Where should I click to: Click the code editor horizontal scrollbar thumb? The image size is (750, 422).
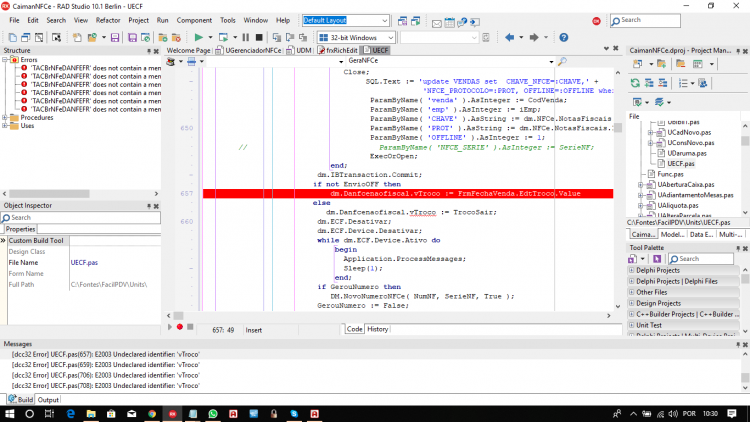178,316
